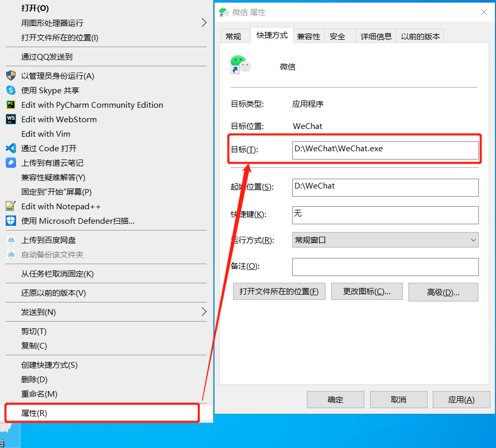Click the Skype icon in context menu
The height and width of the screenshot is (448, 496).
coord(11,90)
